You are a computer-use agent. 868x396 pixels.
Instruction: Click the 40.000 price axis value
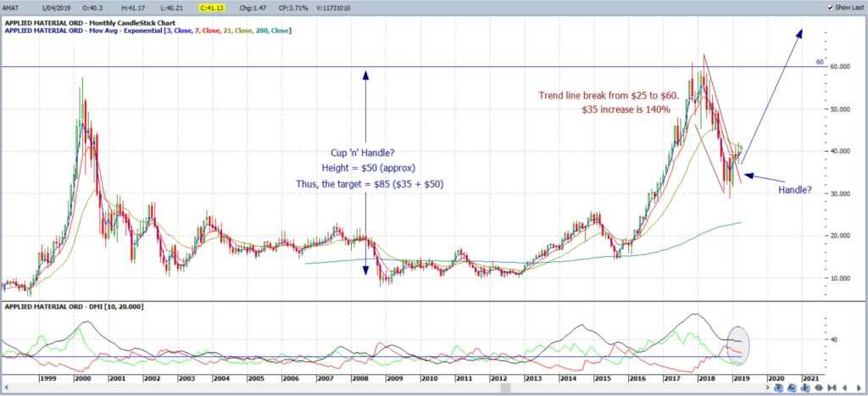(840, 151)
